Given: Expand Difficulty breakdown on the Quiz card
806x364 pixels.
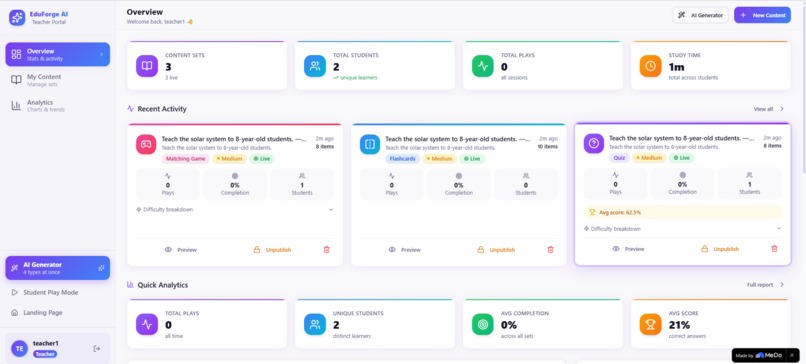Looking at the screenshot, I should pos(682,229).
